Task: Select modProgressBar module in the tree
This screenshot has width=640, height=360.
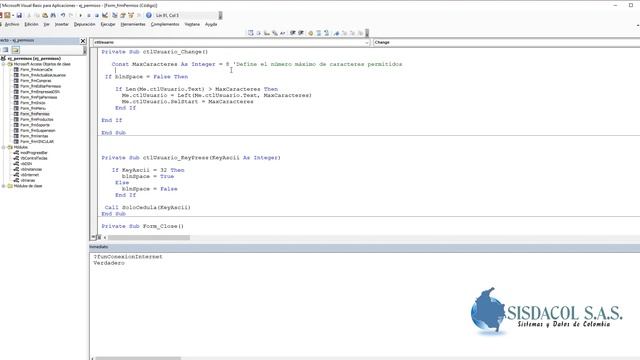Action: point(34,153)
